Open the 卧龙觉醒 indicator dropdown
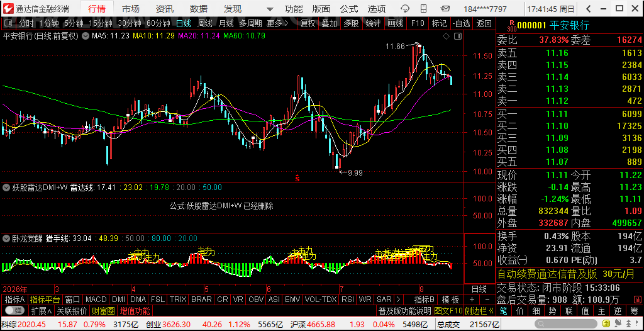Viewport: 644px width, 331px height. tap(6, 238)
